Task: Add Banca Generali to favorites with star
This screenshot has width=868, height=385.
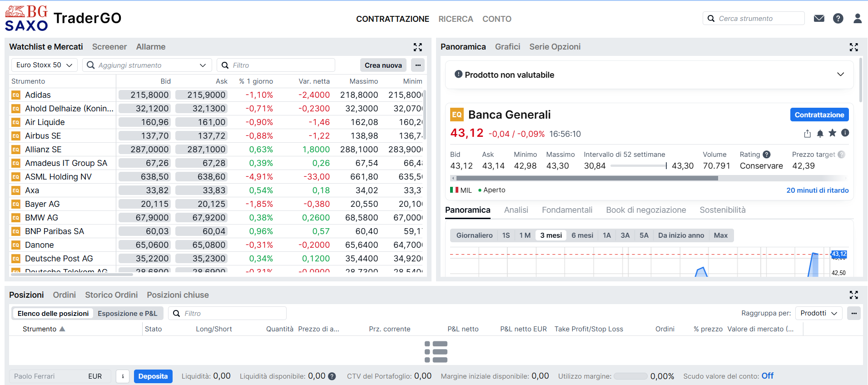Action: [833, 133]
